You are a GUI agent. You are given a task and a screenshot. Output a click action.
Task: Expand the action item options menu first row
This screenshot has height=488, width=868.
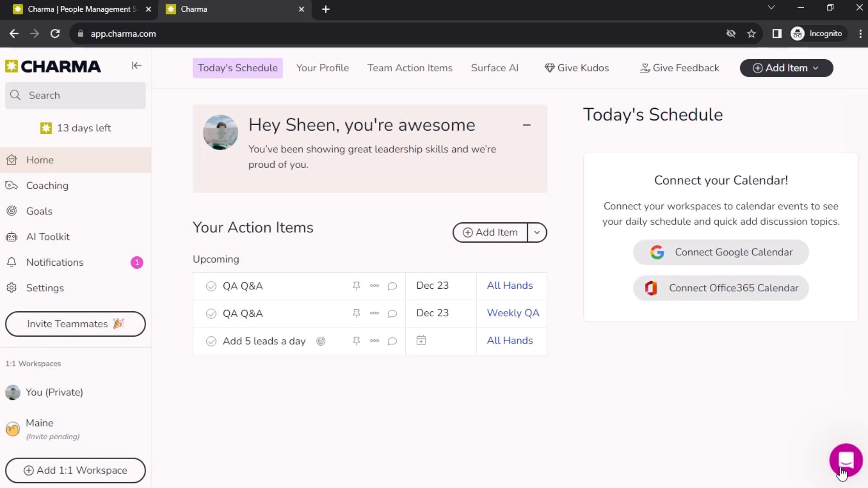tap(374, 286)
